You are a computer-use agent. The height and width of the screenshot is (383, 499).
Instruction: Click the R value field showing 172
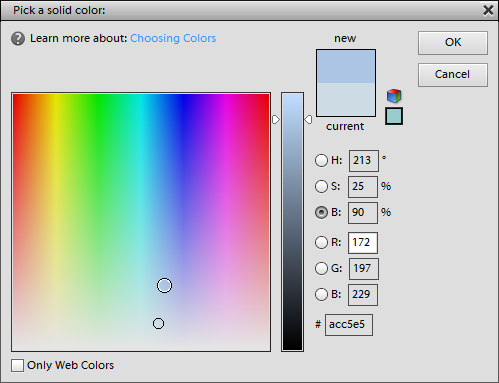pos(363,243)
